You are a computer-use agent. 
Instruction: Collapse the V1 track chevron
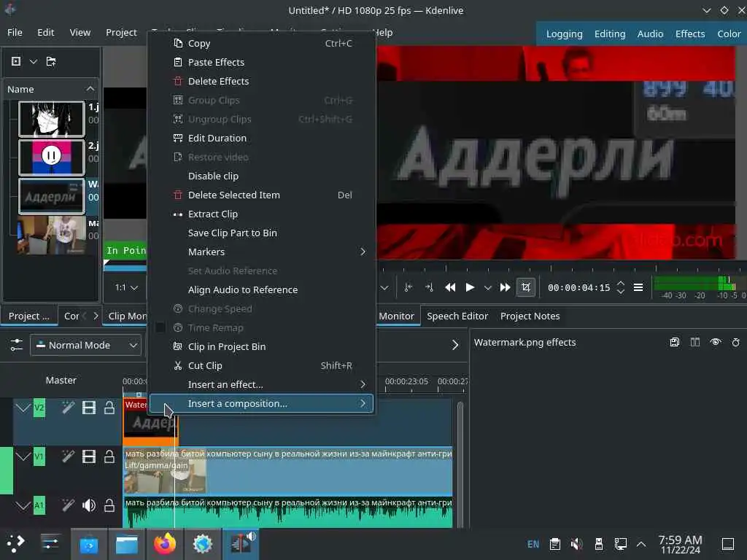tap(23, 456)
